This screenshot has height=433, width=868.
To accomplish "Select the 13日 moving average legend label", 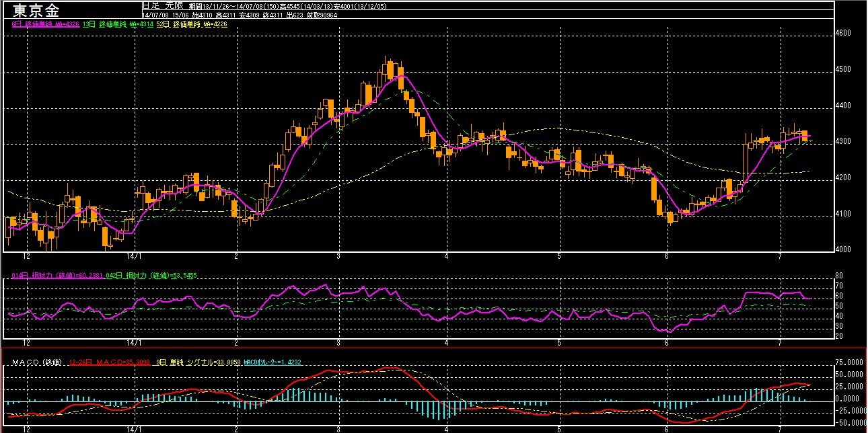I will pos(118,24).
